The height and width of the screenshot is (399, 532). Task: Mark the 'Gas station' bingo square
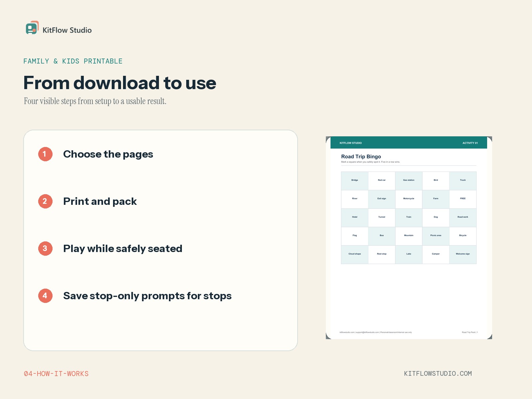pyautogui.click(x=409, y=181)
